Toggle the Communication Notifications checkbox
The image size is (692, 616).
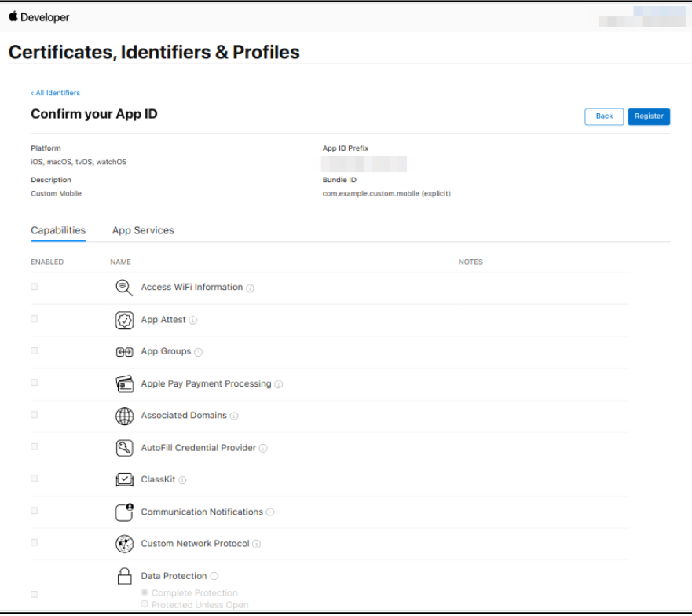35,511
